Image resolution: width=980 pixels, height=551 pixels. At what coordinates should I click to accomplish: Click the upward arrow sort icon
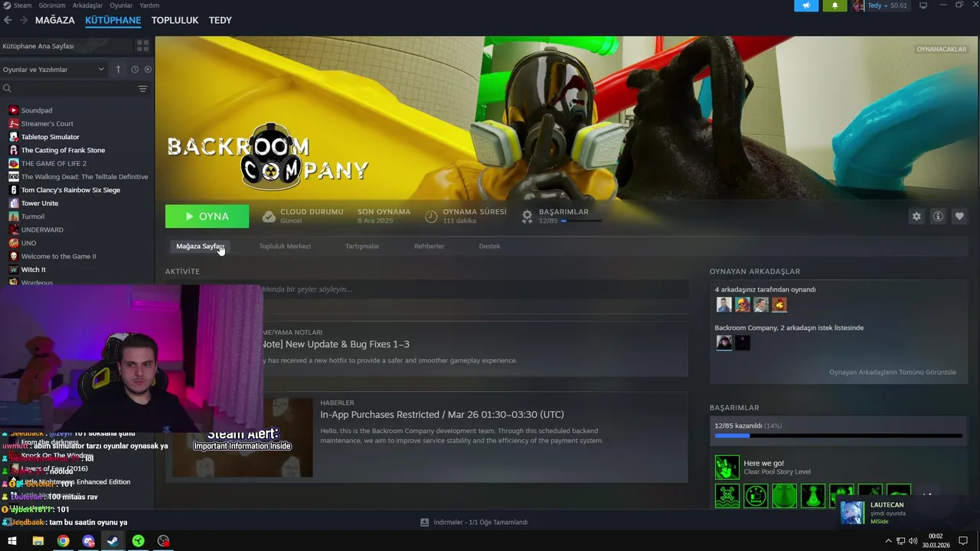tap(118, 69)
